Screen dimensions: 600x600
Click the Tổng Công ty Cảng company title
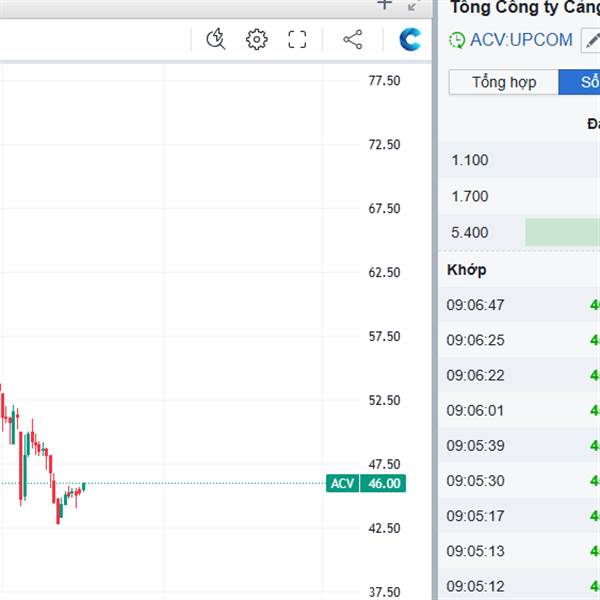[525, 7]
